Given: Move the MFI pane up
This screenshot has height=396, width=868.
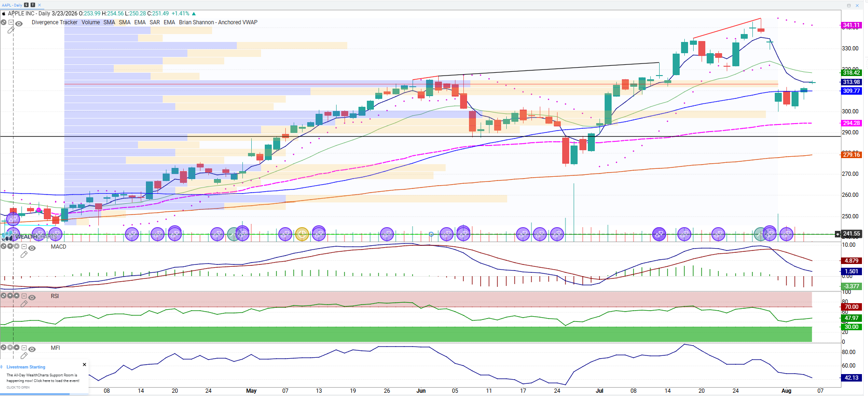Looking at the screenshot, I should coord(16,347).
